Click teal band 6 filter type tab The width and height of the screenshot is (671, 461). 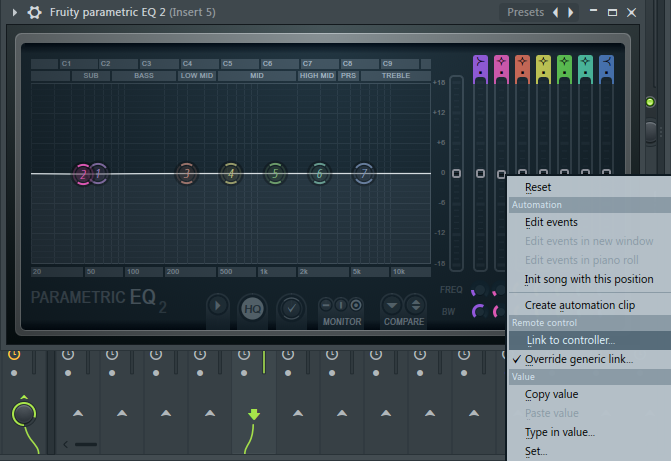(x=585, y=68)
